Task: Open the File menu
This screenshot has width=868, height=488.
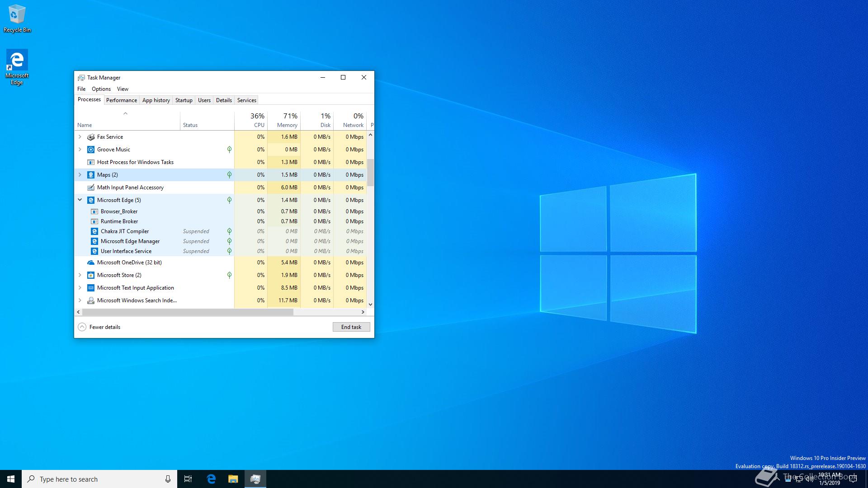Action: [x=81, y=89]
